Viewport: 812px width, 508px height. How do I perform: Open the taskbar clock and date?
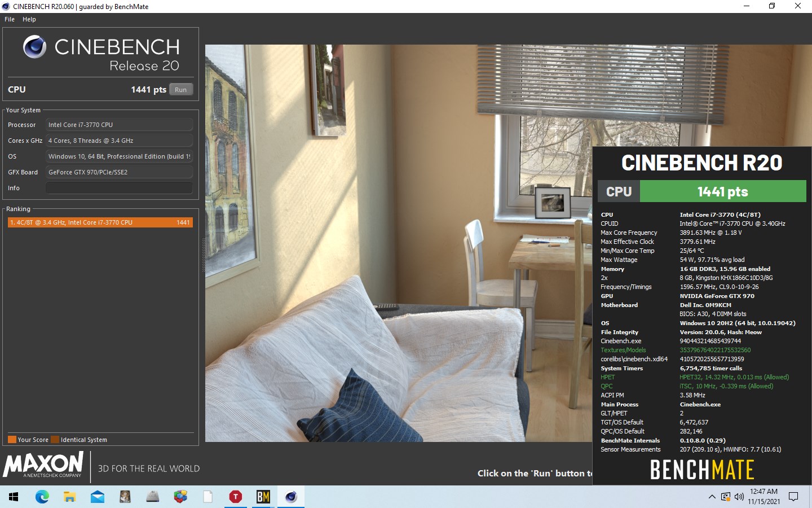(x=764, y=497)
